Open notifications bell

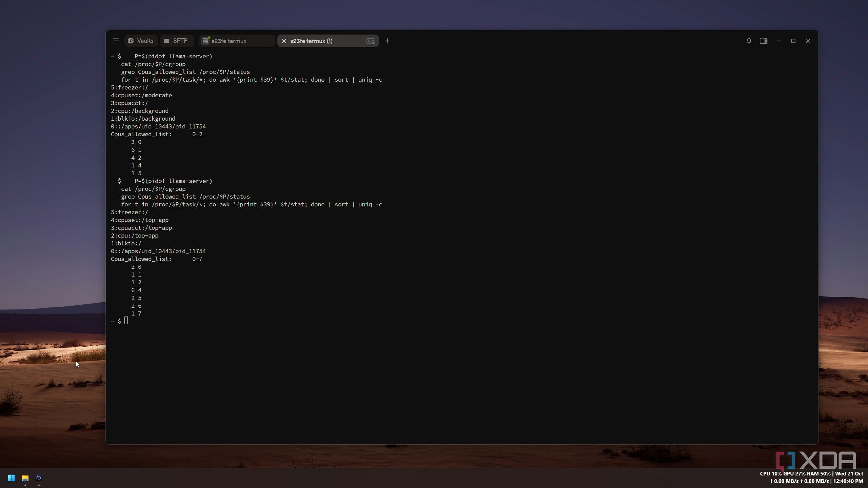[x=749, y=41]
